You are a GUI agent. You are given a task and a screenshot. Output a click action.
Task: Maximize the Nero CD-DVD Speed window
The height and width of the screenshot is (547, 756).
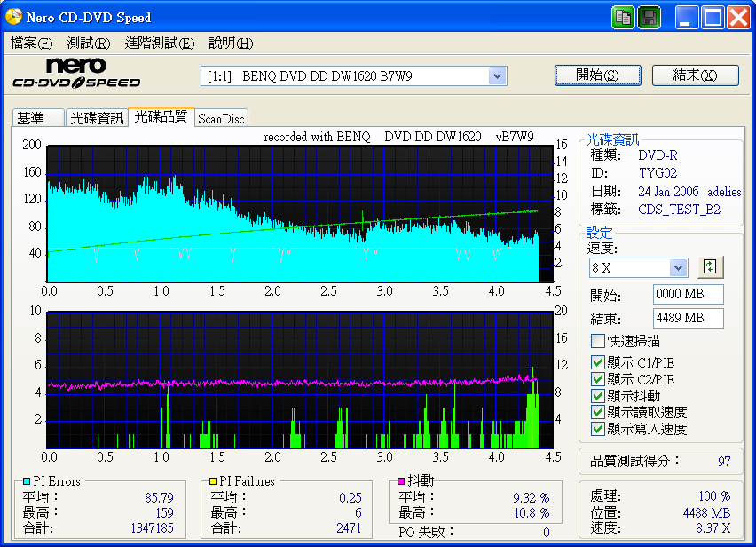tap(713, 18)
